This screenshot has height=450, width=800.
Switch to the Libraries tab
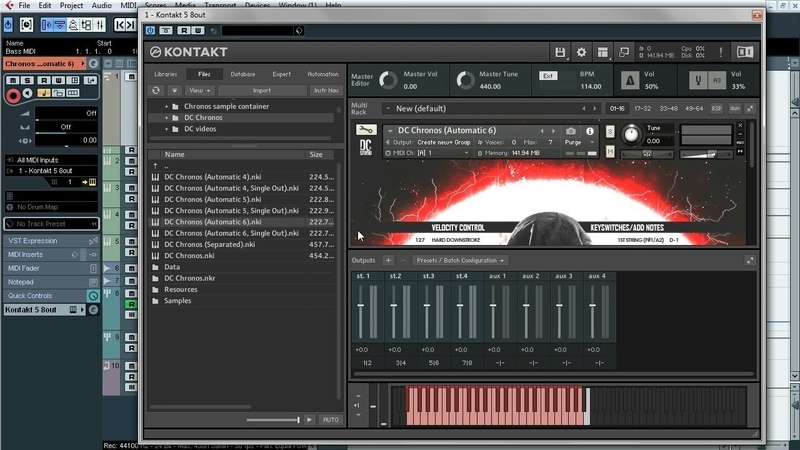pyautogui.click(x=166, y=74)
